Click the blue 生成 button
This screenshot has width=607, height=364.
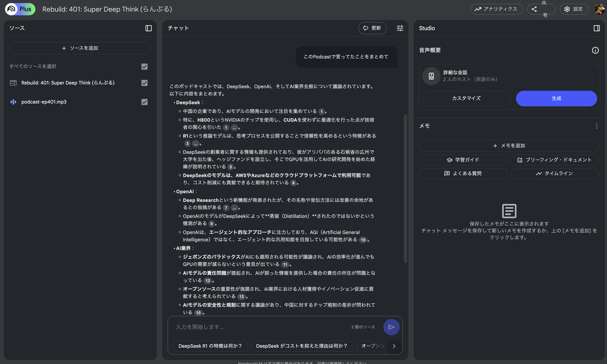click(x=556, y=99)
